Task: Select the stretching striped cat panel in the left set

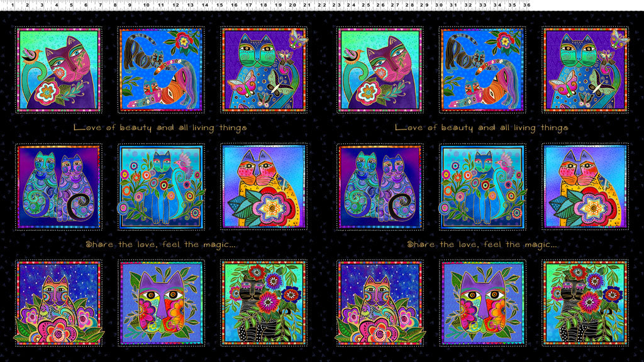Action: coord(161,70)
